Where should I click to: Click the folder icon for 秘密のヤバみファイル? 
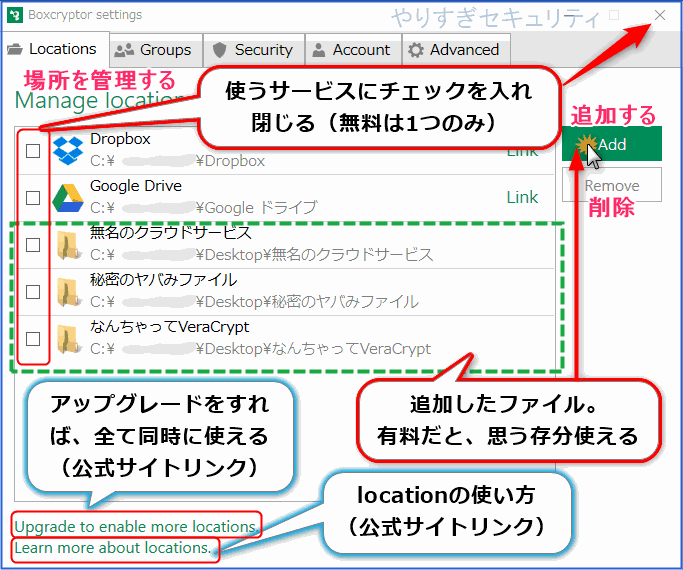pos(68,292)
